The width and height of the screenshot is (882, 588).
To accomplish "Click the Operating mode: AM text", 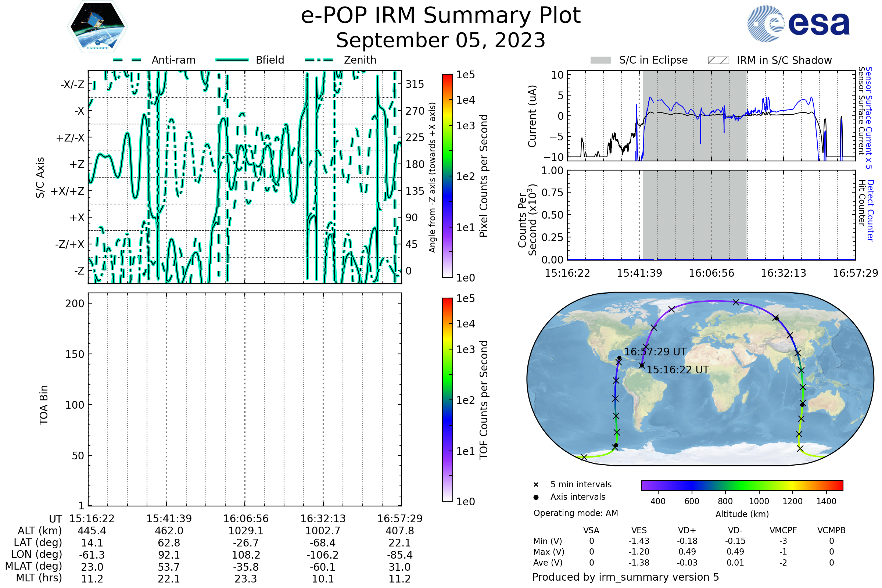I will point(576,513).
